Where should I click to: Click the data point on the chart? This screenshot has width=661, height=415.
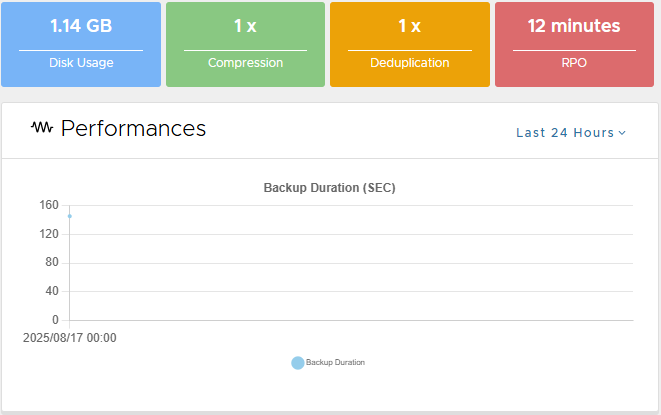(x=69, y=216)
